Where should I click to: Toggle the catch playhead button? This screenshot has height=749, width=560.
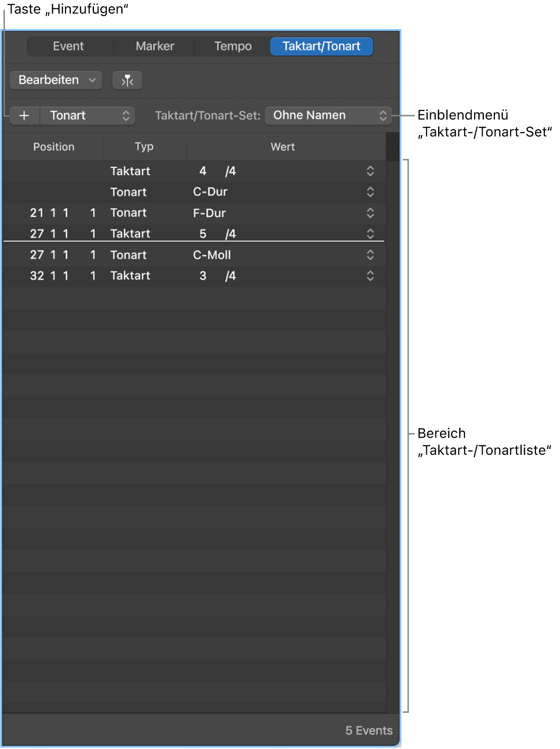pyautogui.click(x=127, y=80)
